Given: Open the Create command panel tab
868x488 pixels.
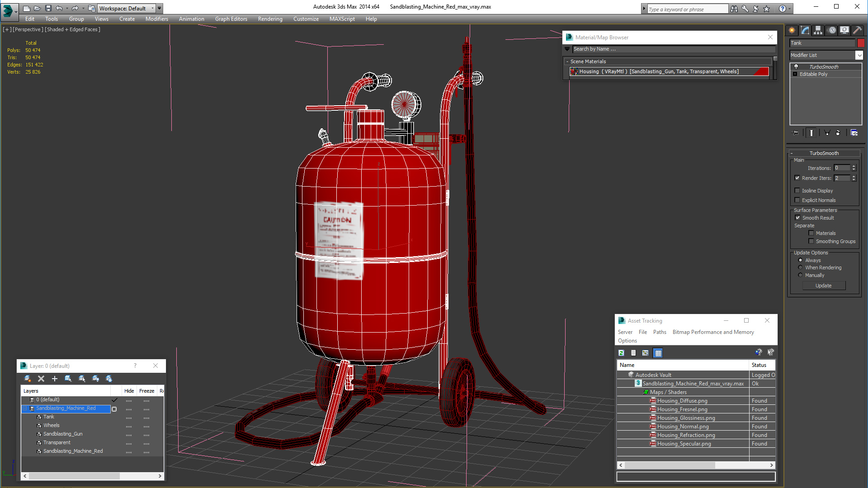Looking at the screenshot, I should tap(792, 30).
